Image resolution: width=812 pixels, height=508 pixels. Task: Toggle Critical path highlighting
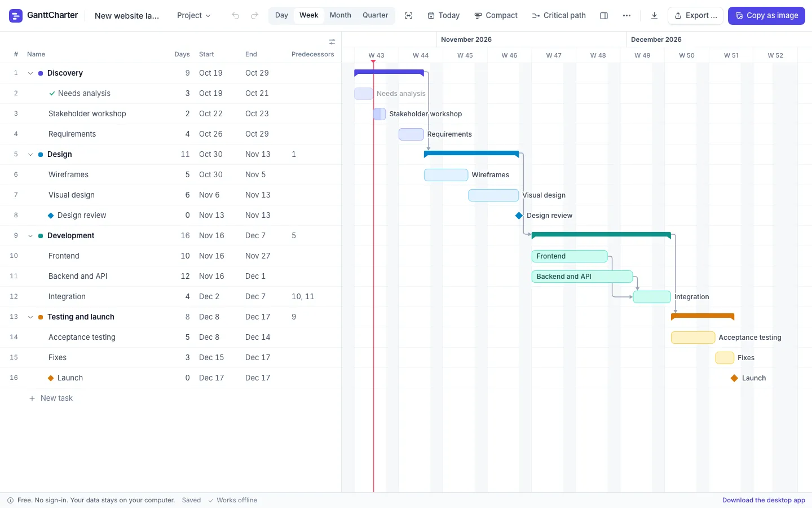[x=559, y=16]
